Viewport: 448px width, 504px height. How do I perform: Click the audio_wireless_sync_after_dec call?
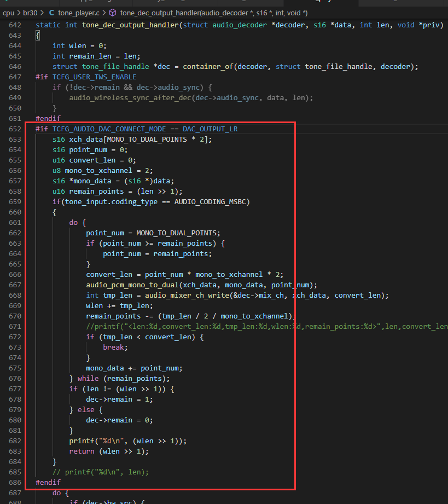tap(130, 98)
